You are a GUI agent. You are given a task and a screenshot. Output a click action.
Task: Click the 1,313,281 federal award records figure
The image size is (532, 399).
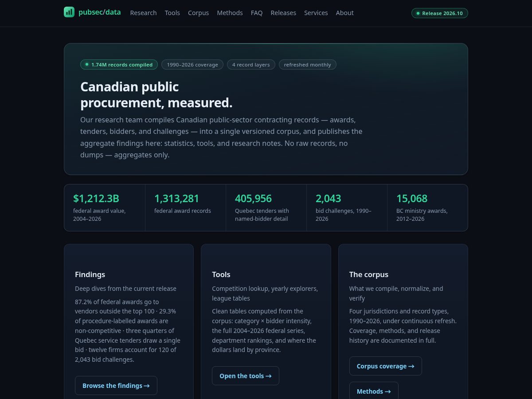click(177, 199)
